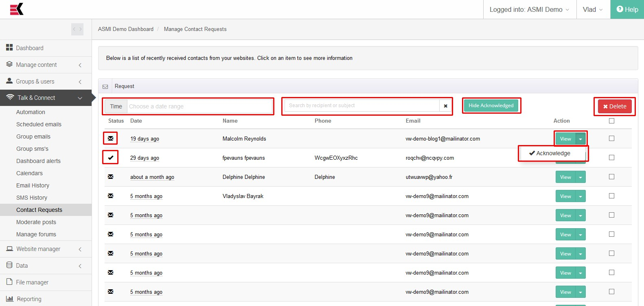Click the Date column header
The height and width of the screenshot is (306, 644).
click(136, 121)
